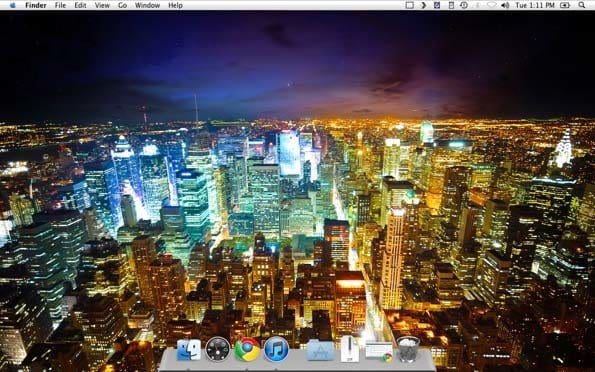The height and width of the screenshot is (372, 595).
Task: Open the View menu
Action: 102,5
